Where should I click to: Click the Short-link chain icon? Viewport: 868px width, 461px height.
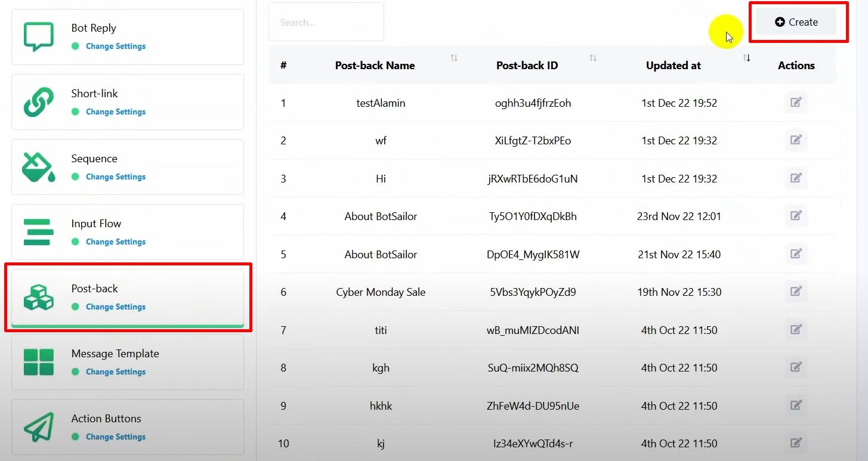(38, 102)
